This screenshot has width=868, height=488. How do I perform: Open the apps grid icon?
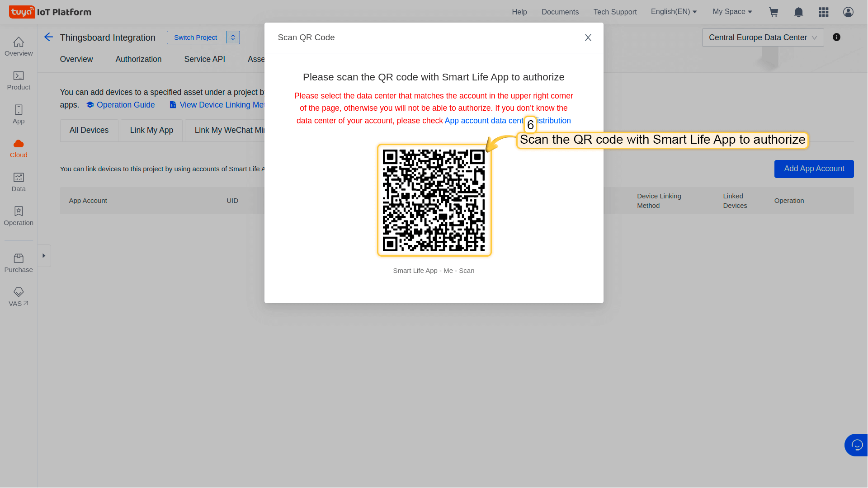pyautogui.click(x=823, y=12)
